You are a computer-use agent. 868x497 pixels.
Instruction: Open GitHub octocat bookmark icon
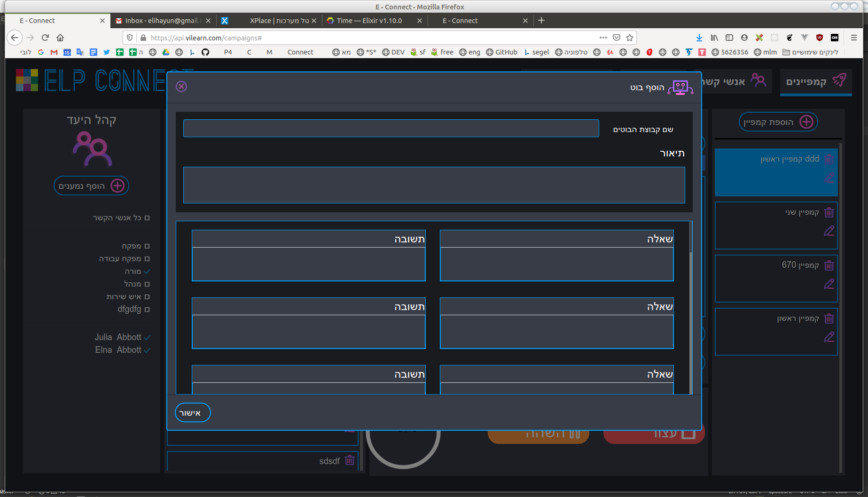205,52
